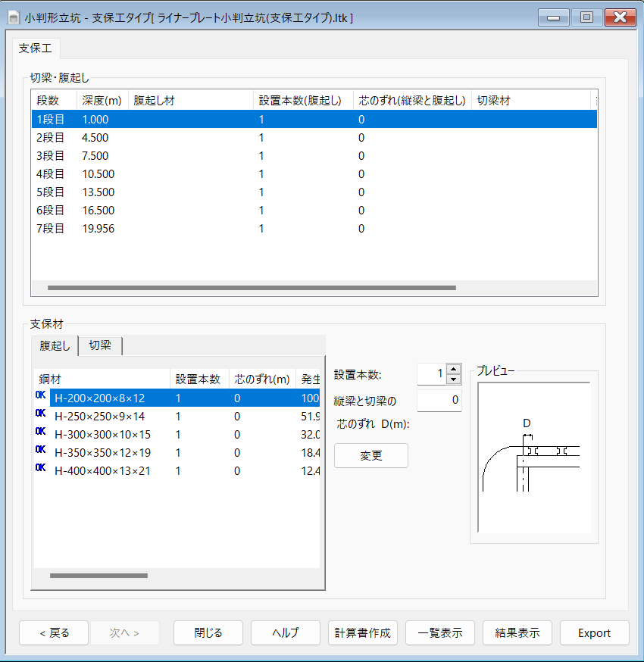Click OK icon next to H-300×300×10×15
The width and height of the screenshot is (644, 662).
(x=41, y=432)
